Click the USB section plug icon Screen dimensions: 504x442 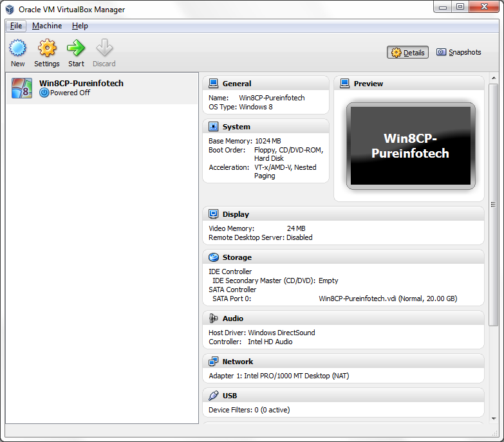tap(214, 396)
